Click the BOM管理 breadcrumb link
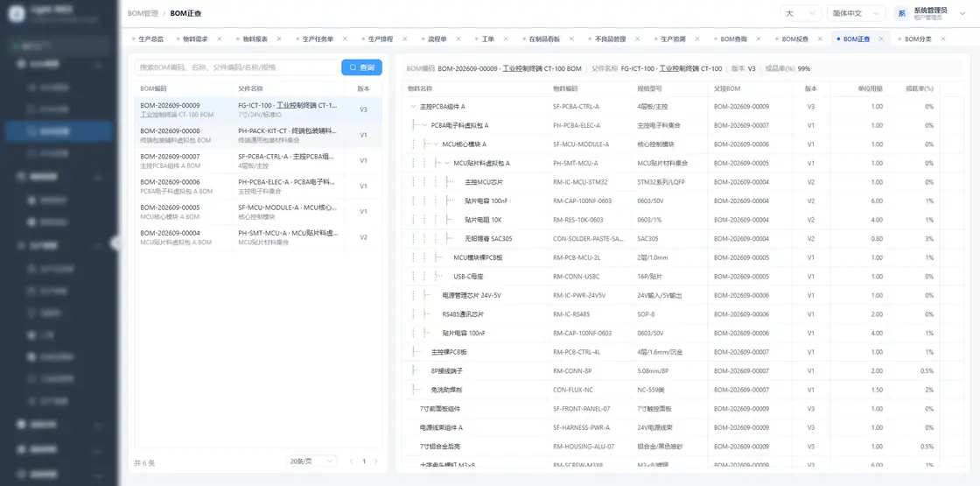This screenshot has height=486, width=980. point(143,13)
